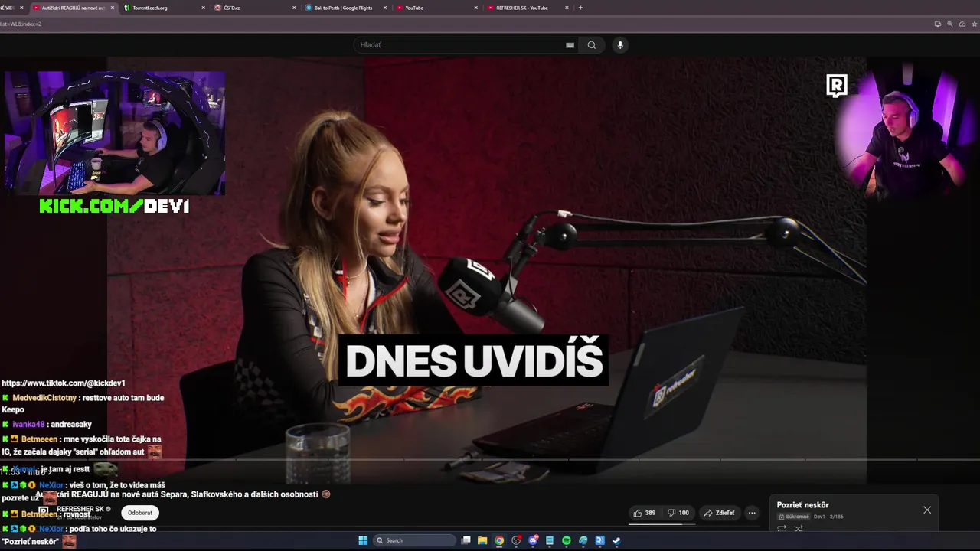Click the Súkromné privacy badge
Screen dimensions: 980x551
tap(794, 517)
